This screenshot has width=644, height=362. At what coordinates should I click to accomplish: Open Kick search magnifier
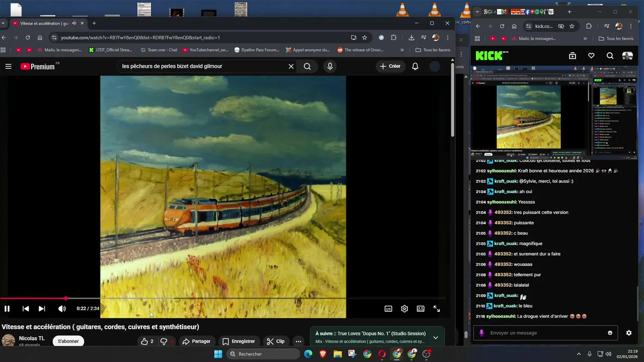(610, 56)
